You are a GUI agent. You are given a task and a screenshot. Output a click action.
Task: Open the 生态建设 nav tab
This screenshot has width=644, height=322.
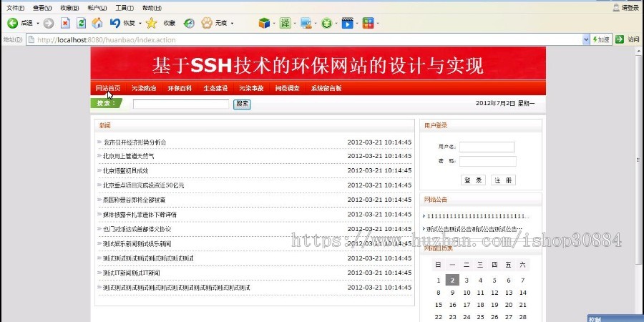coord(215,88)
